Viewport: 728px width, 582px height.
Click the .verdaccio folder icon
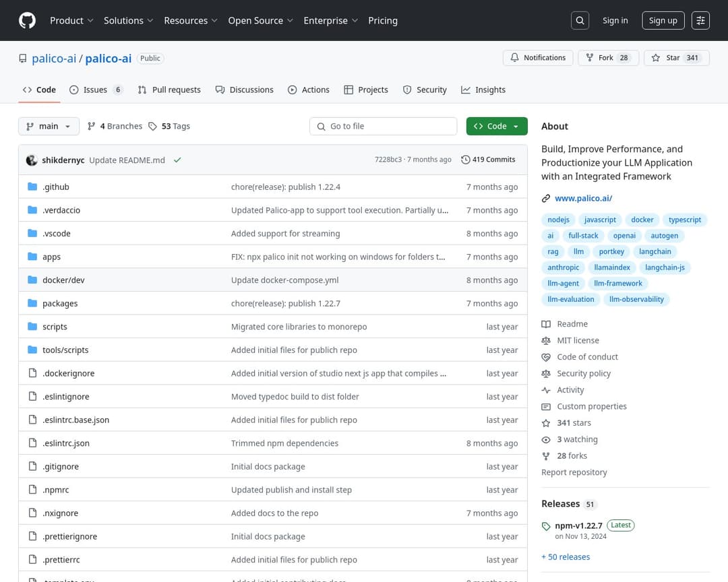point(32,209)
